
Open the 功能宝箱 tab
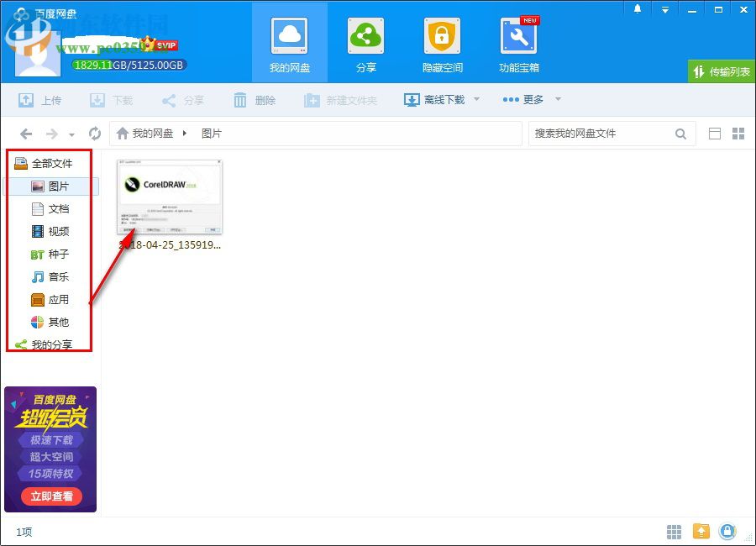519,45
